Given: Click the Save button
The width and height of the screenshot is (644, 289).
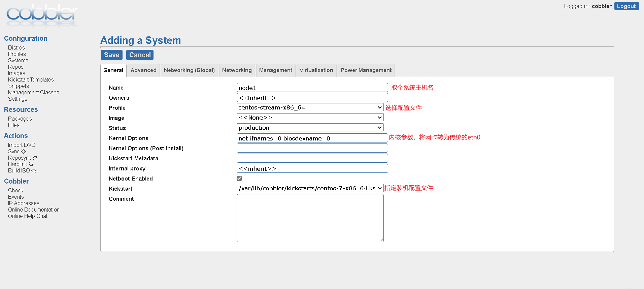Looking at the screenshot, I should (112, 55).
